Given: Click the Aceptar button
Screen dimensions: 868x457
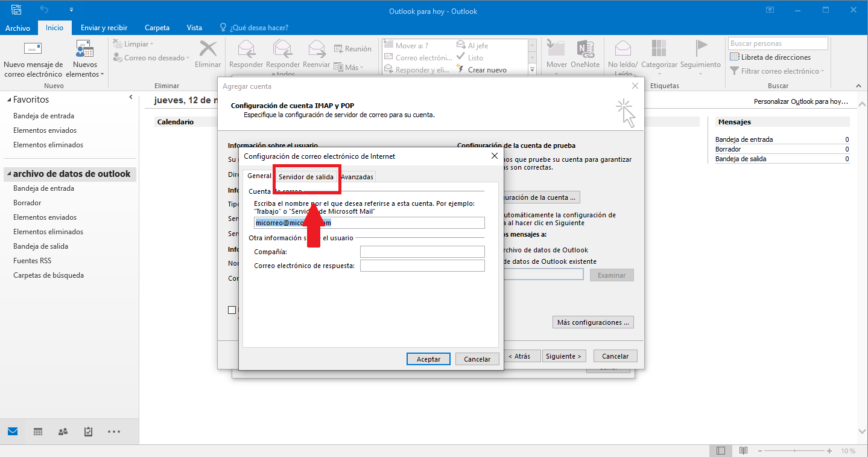Looking at the screenshot, I should pos(428,359).
